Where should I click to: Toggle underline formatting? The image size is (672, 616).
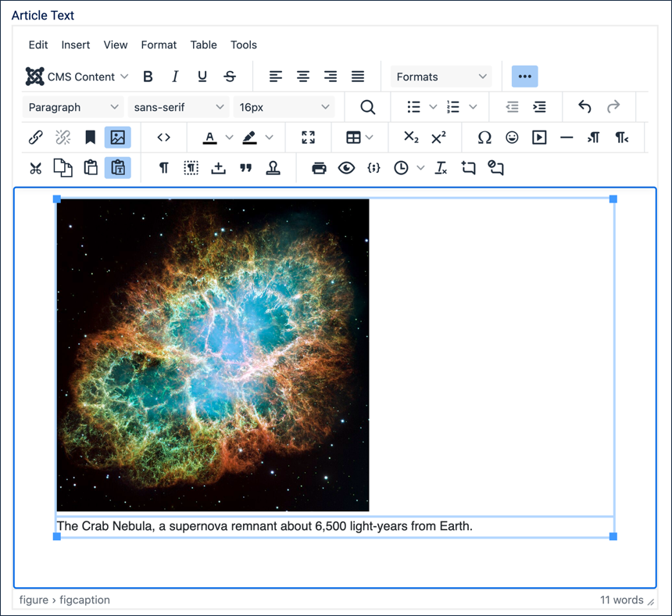(202, 77)
